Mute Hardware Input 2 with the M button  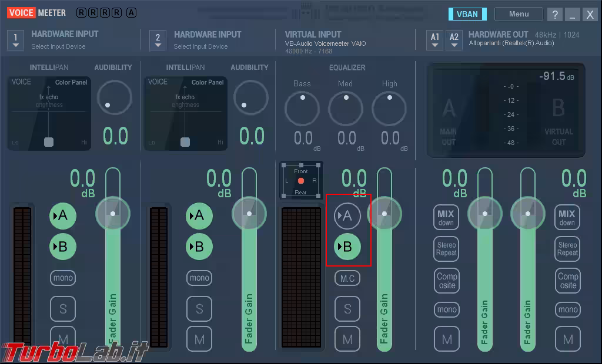coord(199,339)
